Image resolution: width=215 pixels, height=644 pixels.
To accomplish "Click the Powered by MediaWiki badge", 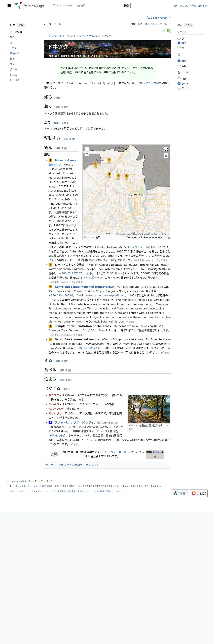I will 199,493.
